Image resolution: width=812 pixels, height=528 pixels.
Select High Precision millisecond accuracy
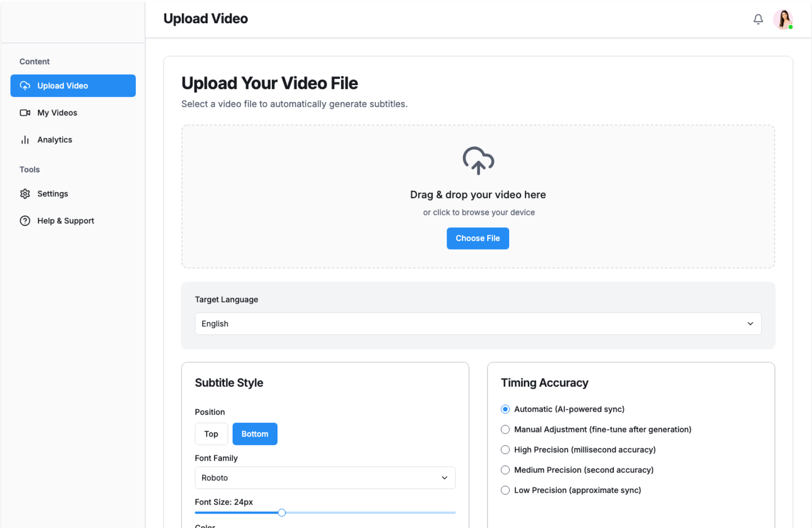coord(505,450)
